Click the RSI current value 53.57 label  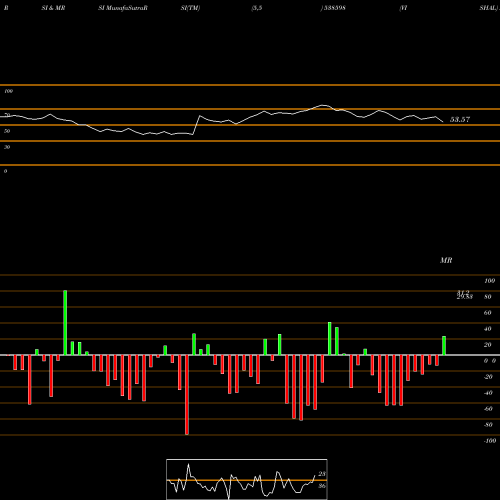coord(460,119)
